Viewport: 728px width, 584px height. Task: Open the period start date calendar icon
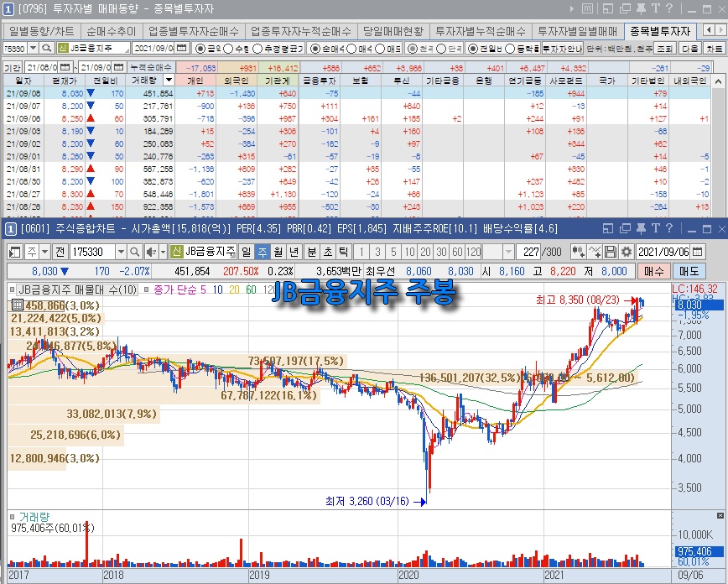[65, 67]
